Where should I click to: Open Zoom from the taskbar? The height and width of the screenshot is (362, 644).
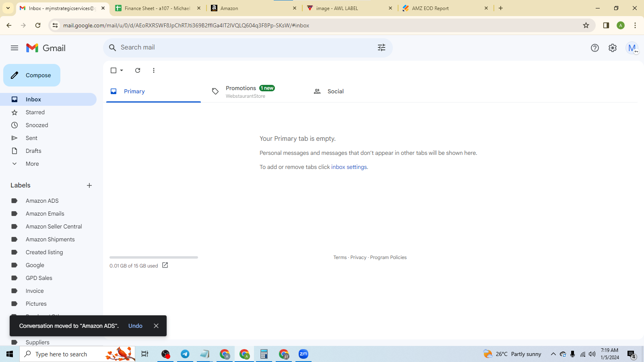click(x=303, y=354)
